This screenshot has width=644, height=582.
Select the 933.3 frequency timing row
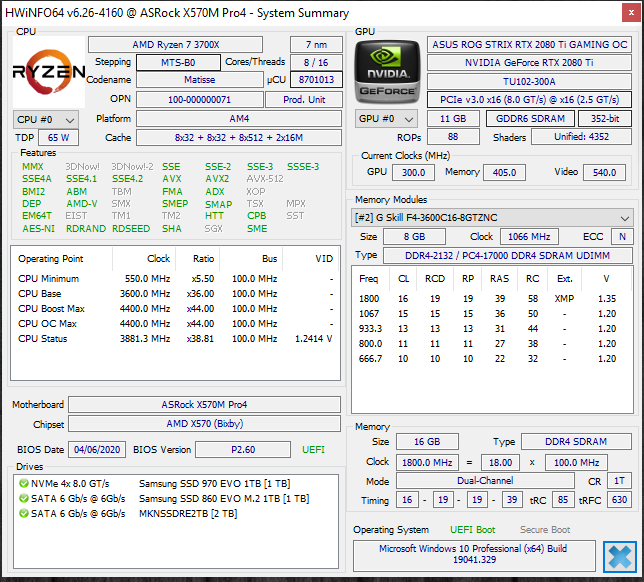492,329
